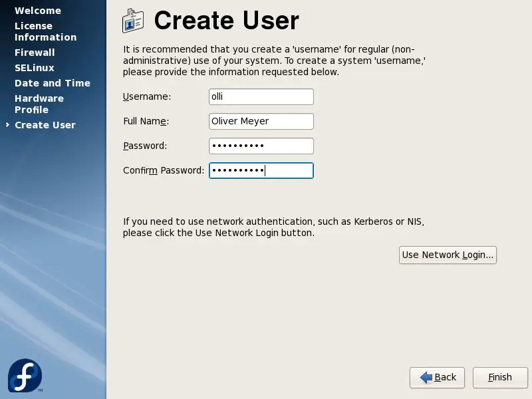Go to License Information step
This screenshot has height=399, width=532.
[x=45, y=31]
